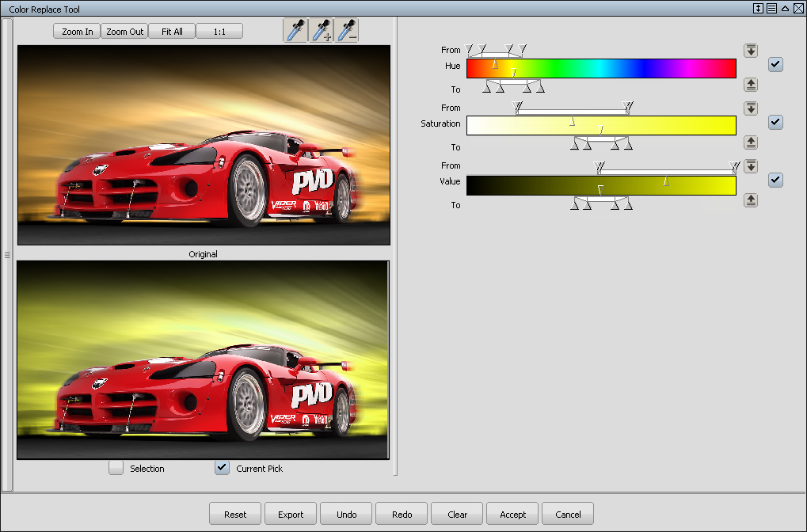Click the Hue From down-arrow button
The height and width of the screenshot is (532, 807).
tap(751, 51)
